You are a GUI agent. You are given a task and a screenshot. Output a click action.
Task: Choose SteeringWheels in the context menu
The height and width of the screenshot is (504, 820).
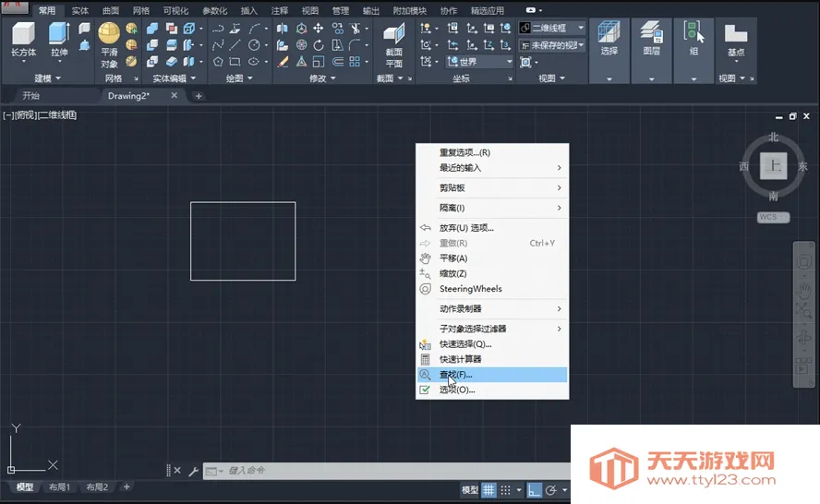(492, 289)
